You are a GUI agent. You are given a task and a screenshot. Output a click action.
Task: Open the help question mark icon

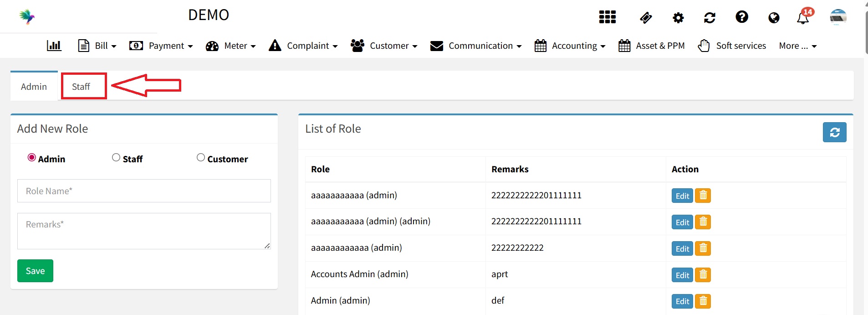click(741, 17)
